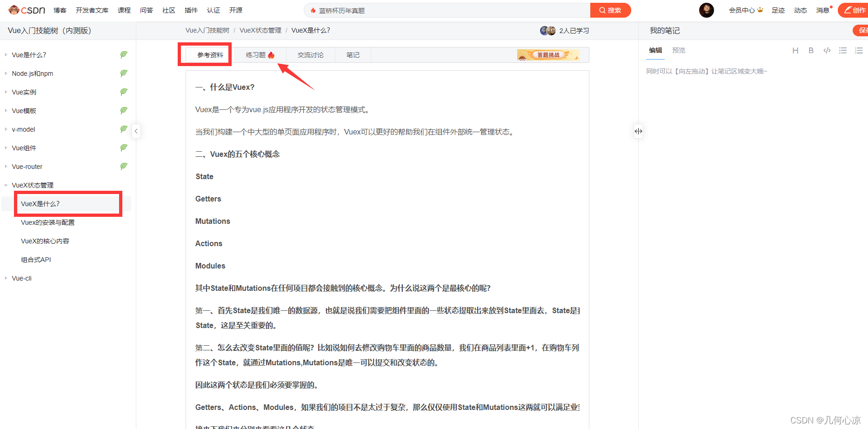The width and height of the screenshot is (868, 429).
Task: Open 足迹 link
Action: [778, 10]
